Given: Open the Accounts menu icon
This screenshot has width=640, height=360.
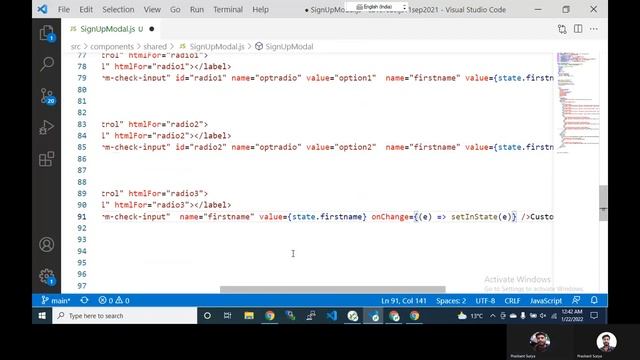Looking at the screenshot, I should point(47,244).
